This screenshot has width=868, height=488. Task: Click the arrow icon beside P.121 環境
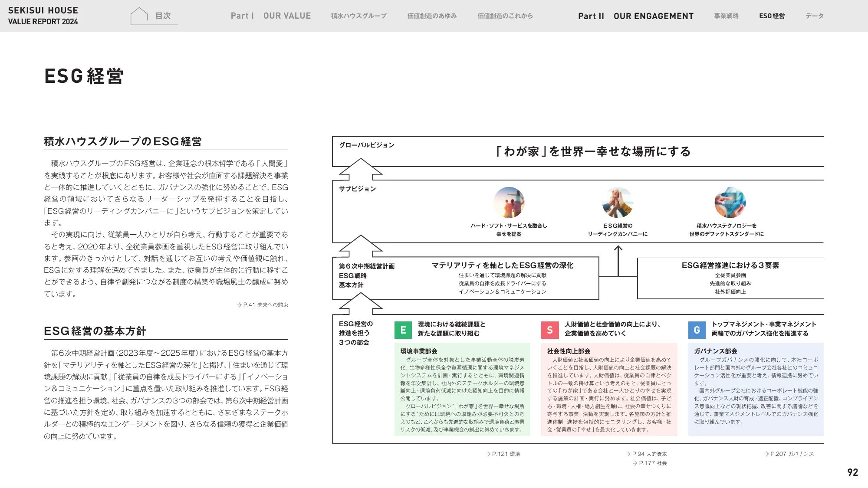click(488, 454)
